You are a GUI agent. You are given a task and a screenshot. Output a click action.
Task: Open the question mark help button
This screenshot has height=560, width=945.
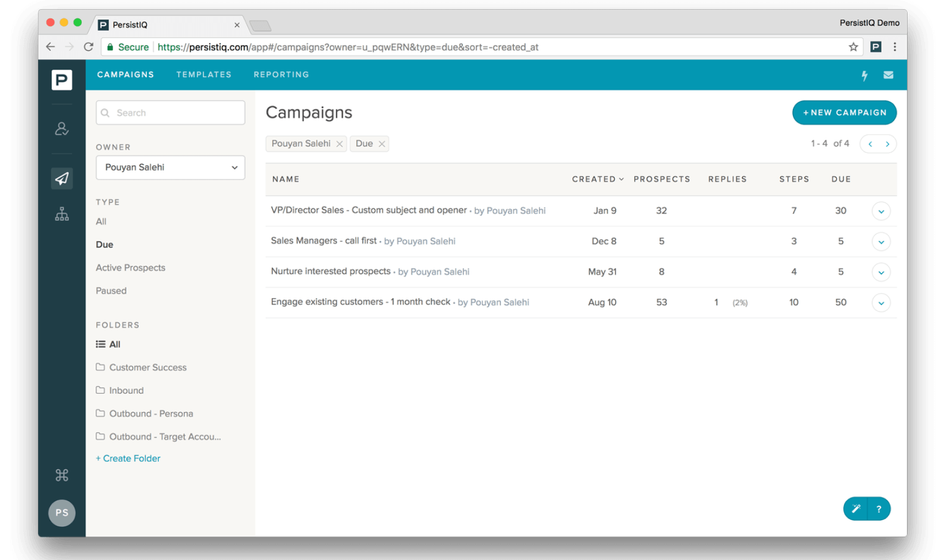[879, 509]
